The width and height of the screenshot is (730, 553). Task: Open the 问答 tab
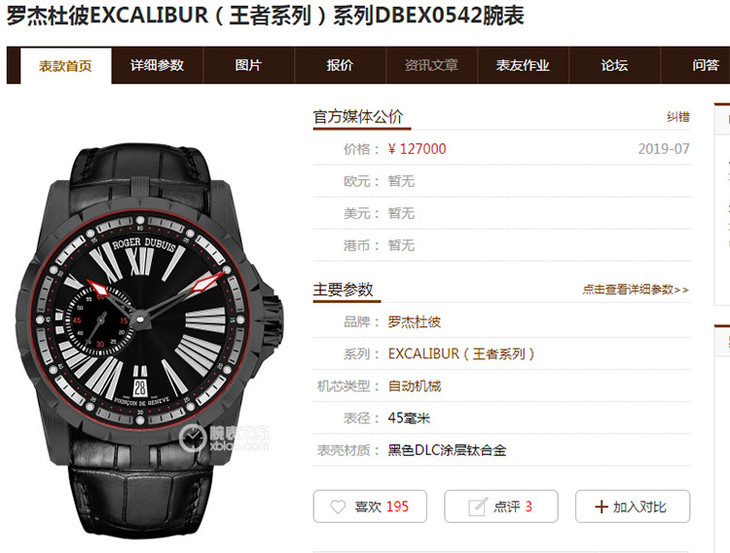pos(705,66)
